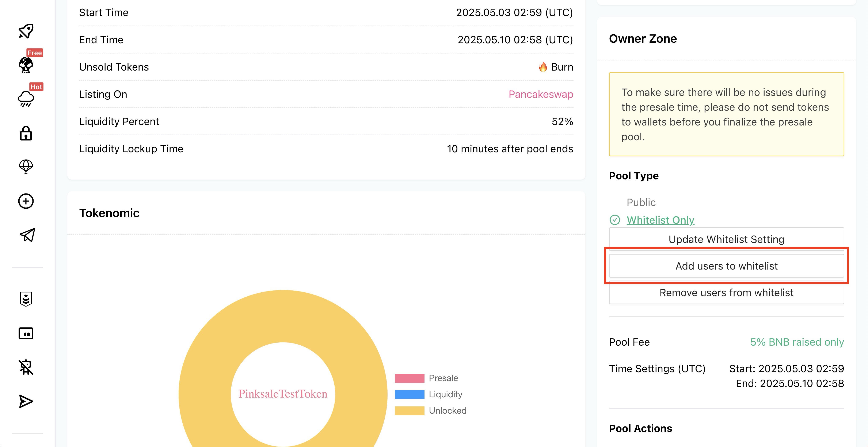Open the padlock lock sidebar icon
Viewport: 868px width, 447px height.
(x=26, y=133)
